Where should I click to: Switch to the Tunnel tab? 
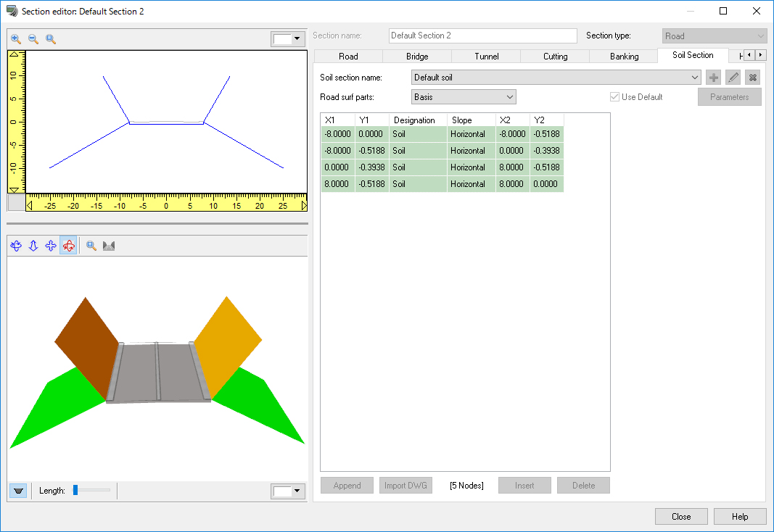[x=486, y=57]
